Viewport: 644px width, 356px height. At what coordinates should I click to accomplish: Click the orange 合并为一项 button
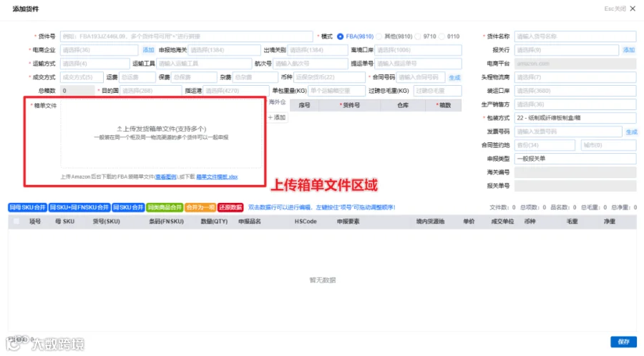pyautogui.click(x=200, y=207)
